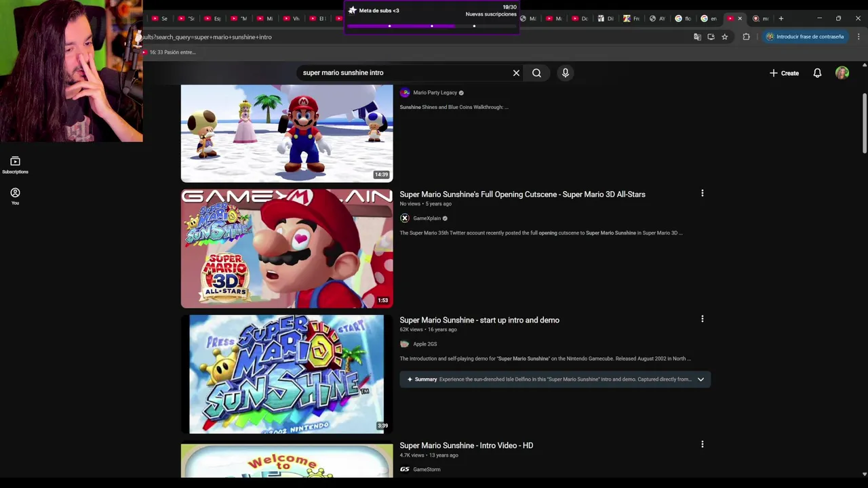
Task: Click the translate page icon
Action: click(x=697, y=37)
